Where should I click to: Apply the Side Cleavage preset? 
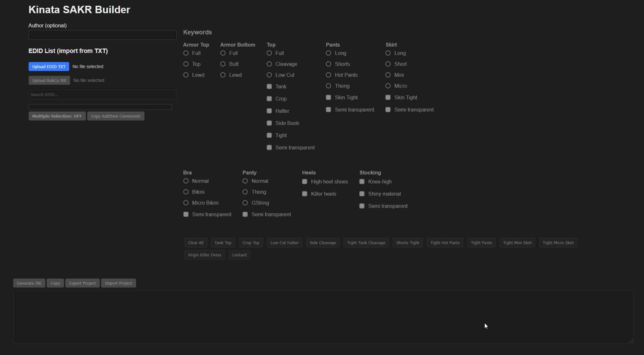pos(323,243)
